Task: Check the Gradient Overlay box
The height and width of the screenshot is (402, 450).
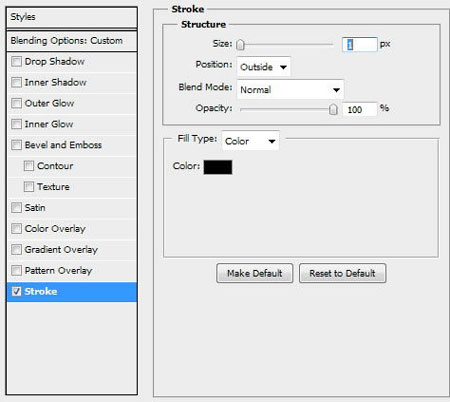Action: point(16,249)
